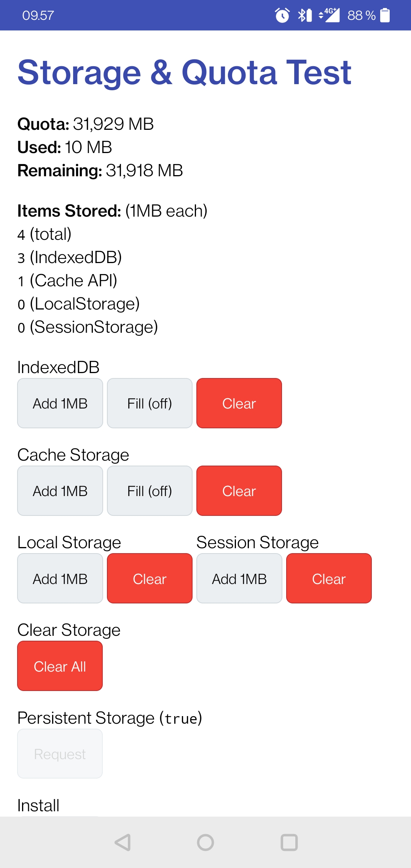
Task: Clear Session Storage data
Action: click(329, 578)
